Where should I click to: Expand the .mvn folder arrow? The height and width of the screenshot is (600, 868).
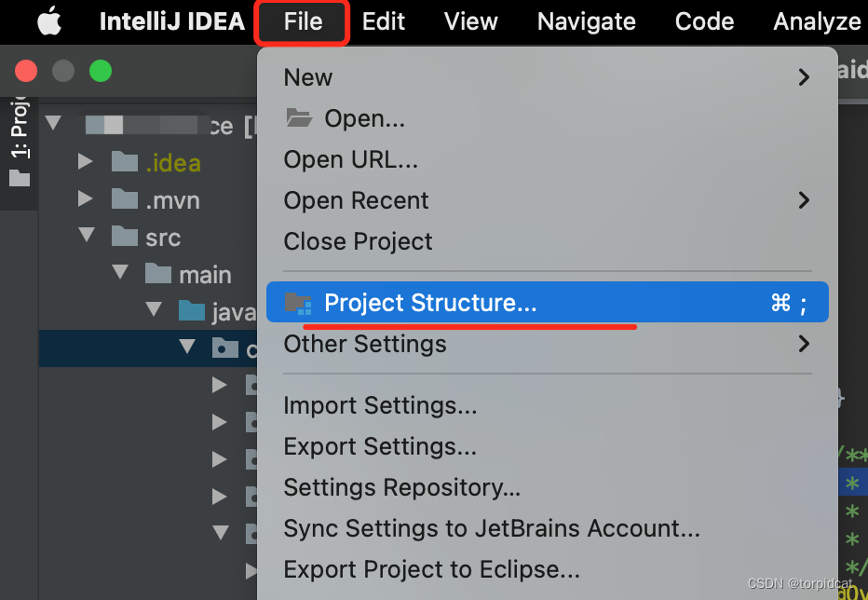click(x=86, y=198)
